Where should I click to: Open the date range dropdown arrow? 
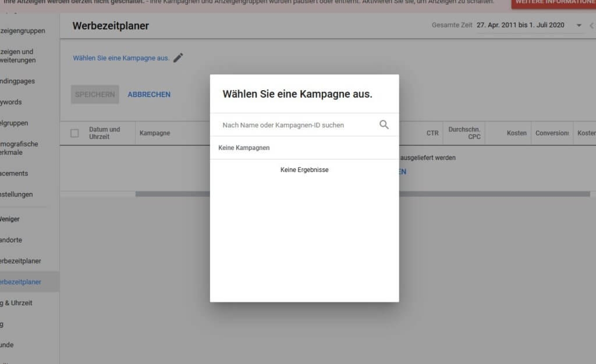point(579,26)
